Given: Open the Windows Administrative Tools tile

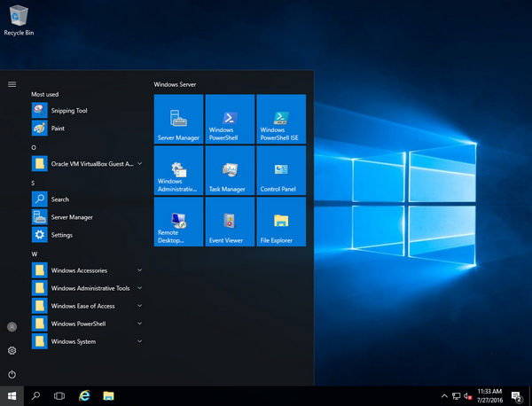Looking at the screenshot, I should 178,171.
